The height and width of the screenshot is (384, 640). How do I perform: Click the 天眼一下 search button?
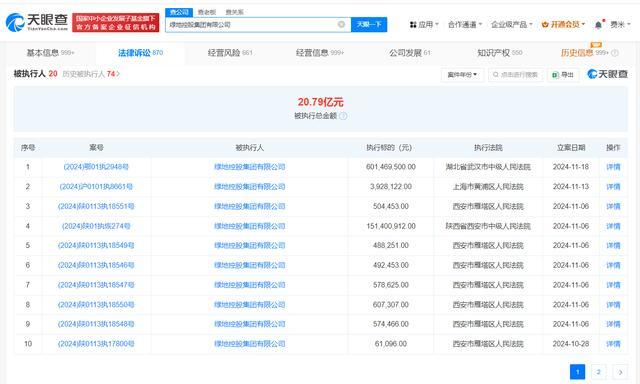[369, 24]
